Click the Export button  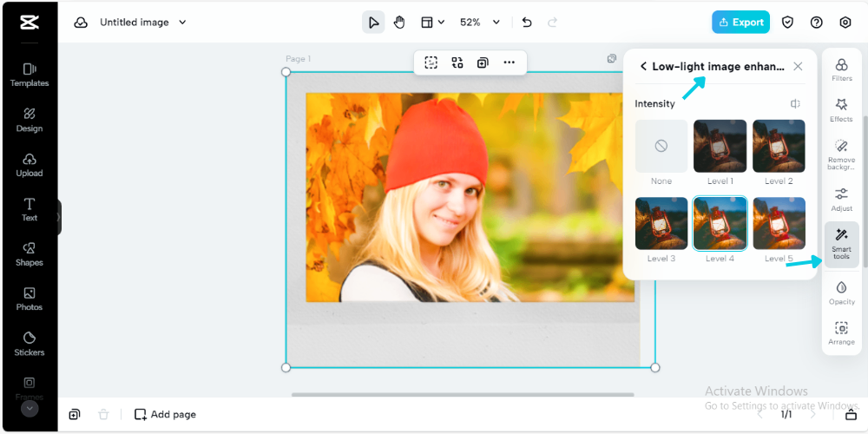click(740, 23)
